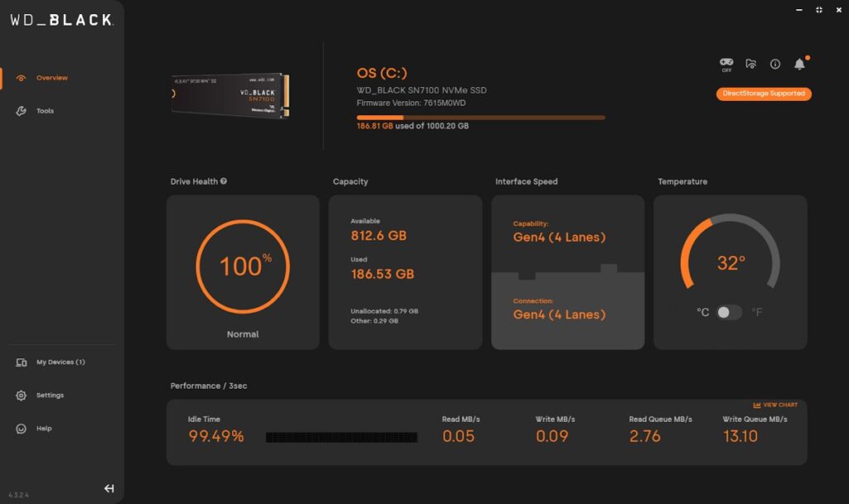
Task: Click the Write MB/s 0.09 value
Action: [551, 436]
